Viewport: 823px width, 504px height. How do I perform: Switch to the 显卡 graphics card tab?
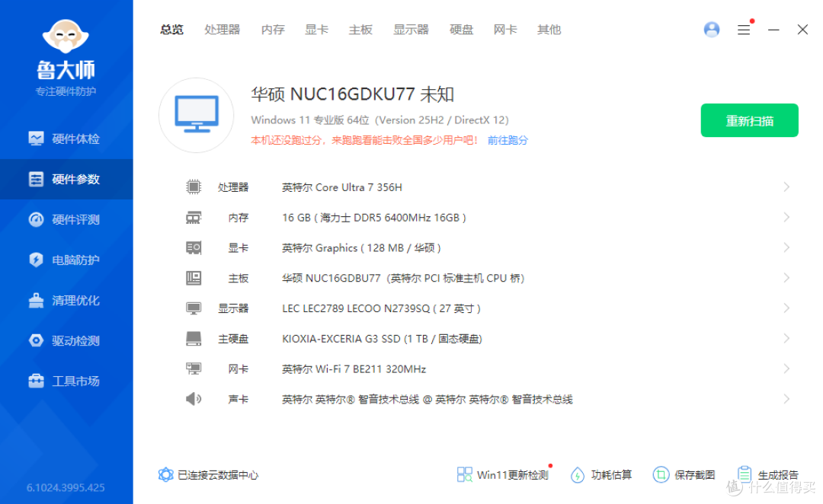click(x=316, y=30)
